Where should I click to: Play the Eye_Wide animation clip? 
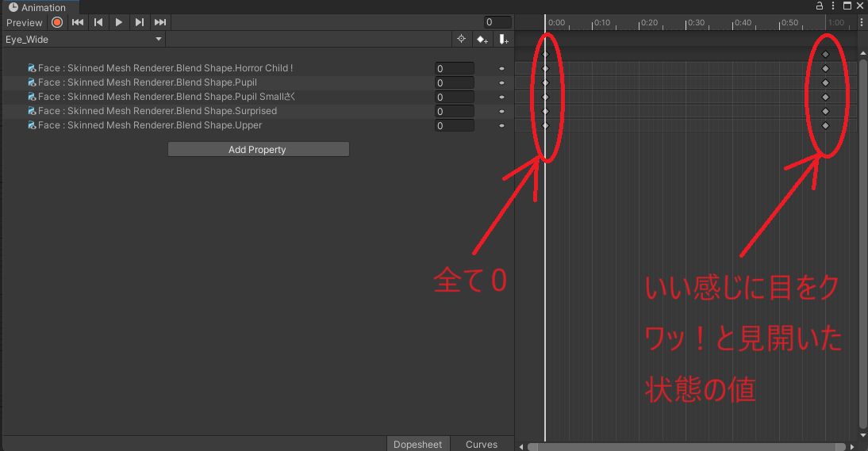pyautogui.click(x=118, y=23)
